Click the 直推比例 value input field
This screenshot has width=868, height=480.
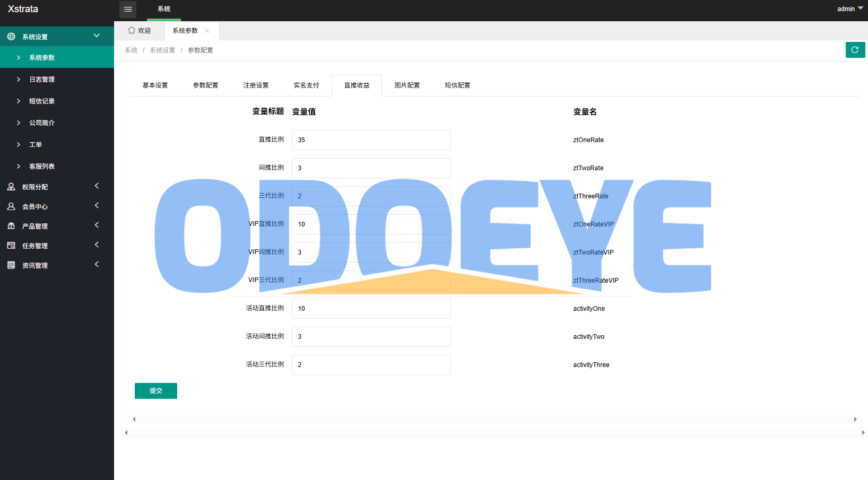pyautogui.click(x=371, y=140)
